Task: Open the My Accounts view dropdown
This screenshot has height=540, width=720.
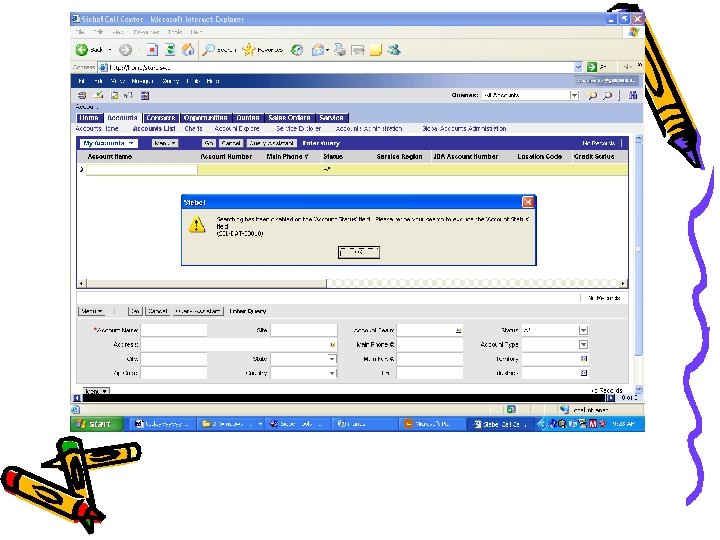Action: click(x=108, y=143)
